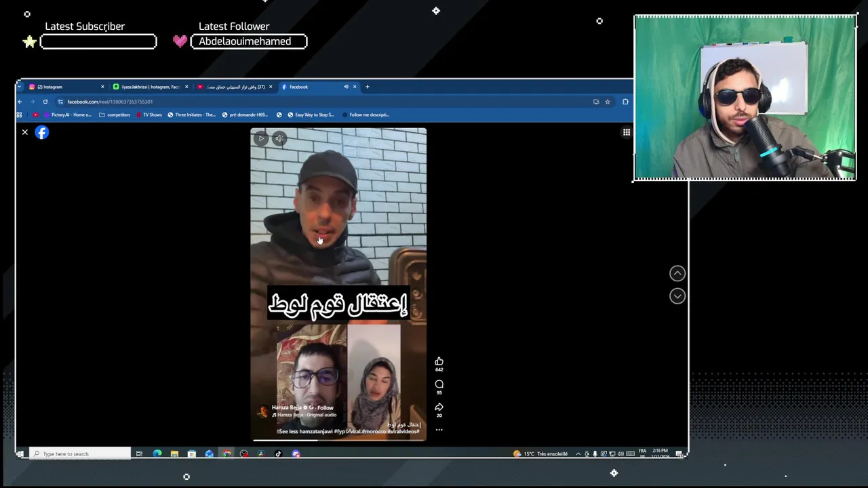Launch Microsoft Edge from the taskbar
The width and height of the screenshot is (868, 488).
(x=157, y=453)
